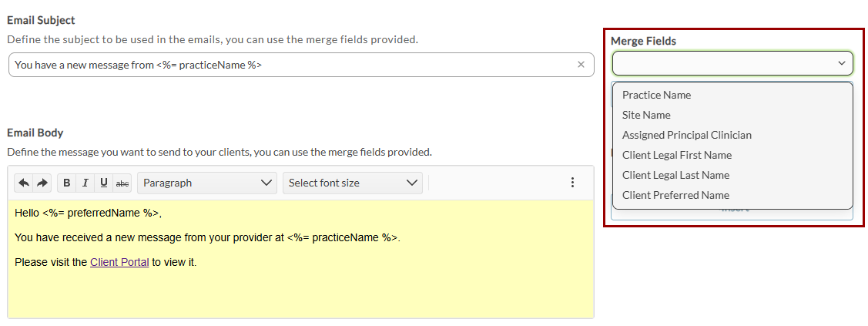Viewport: 868px width, 326px height.
Task: Toggle bold formatting
Action: point(67,183)
